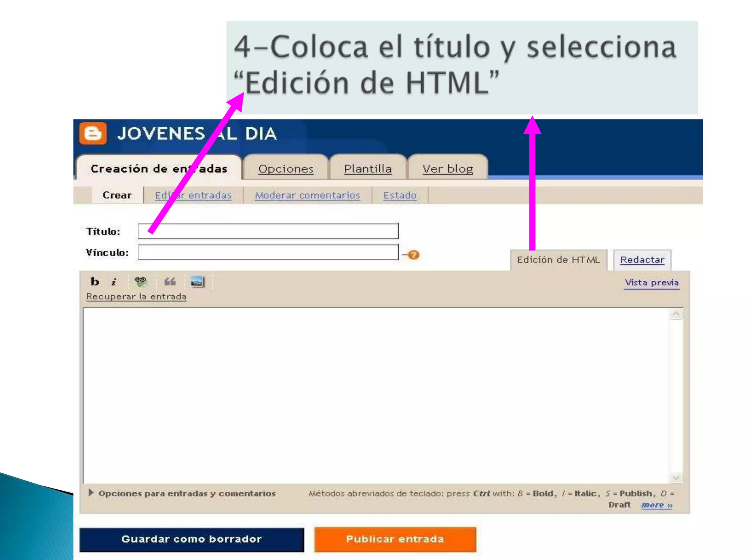This screenshot has height=560, width=747.
Task: Click the more » shortcuts link
Action: 657,505
